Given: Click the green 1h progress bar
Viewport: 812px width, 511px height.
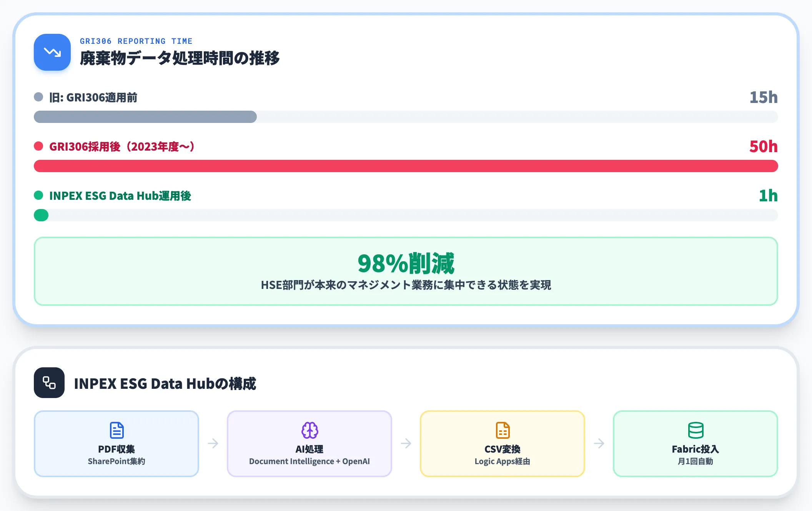Looking at the screenshot, I should point(41,215).
